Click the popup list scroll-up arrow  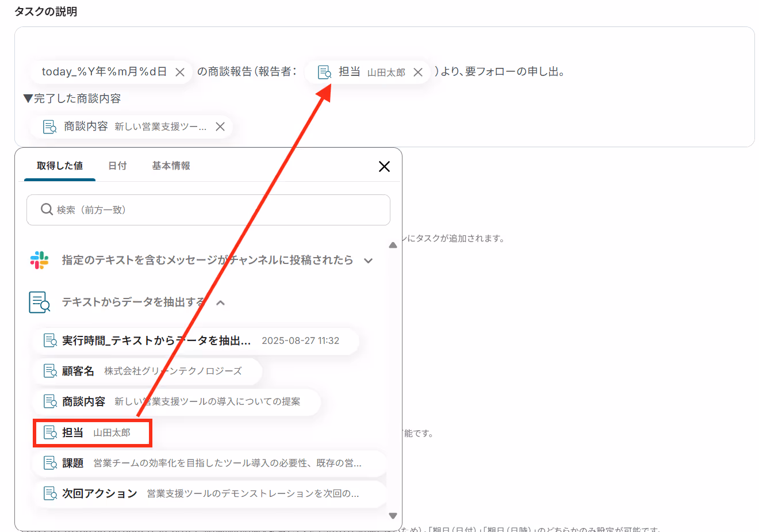(x=393, y=245)
